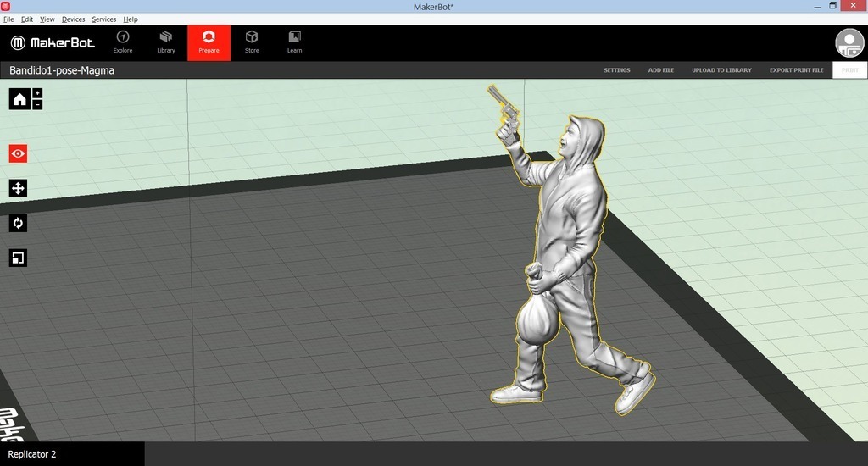
Task: Click the user profile avatar
Action: 849,43
